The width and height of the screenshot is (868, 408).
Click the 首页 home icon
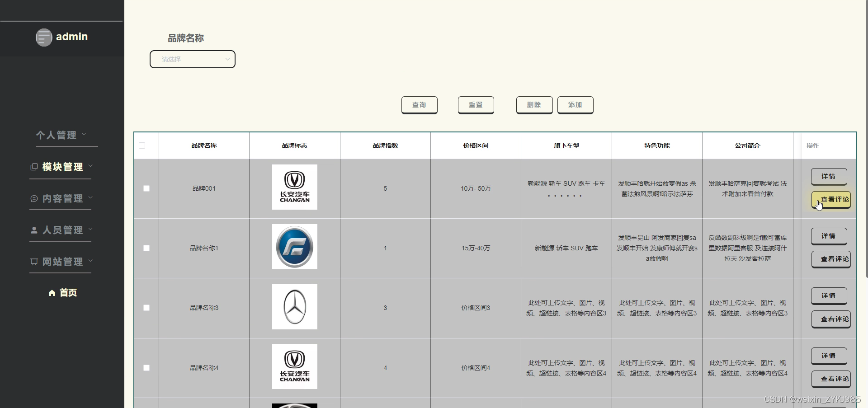(52, 293)
